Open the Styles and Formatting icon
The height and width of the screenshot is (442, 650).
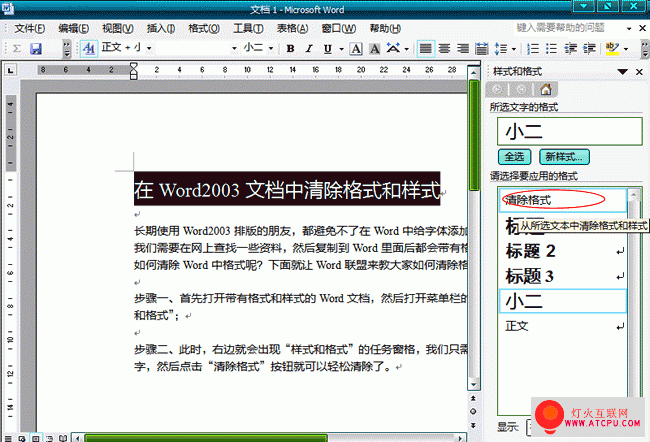coord(88,49)
